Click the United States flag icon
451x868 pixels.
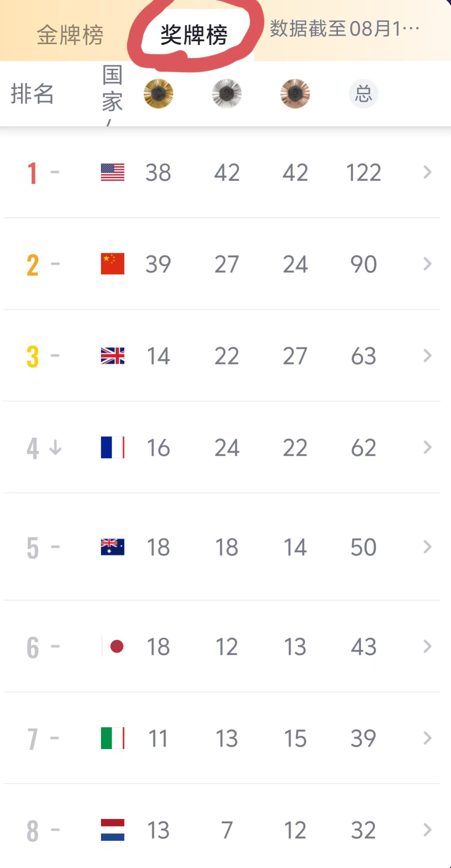(112, 172)
